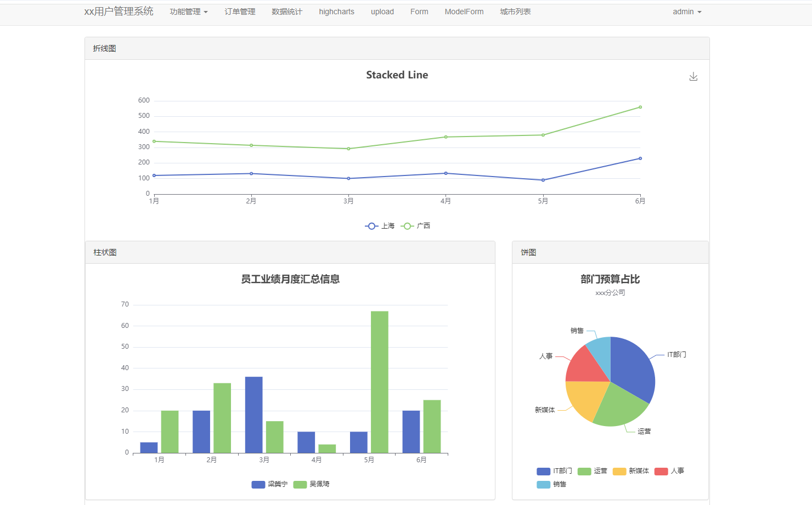Open the xx用户管理系统 brand link

[x=119, y=12]
